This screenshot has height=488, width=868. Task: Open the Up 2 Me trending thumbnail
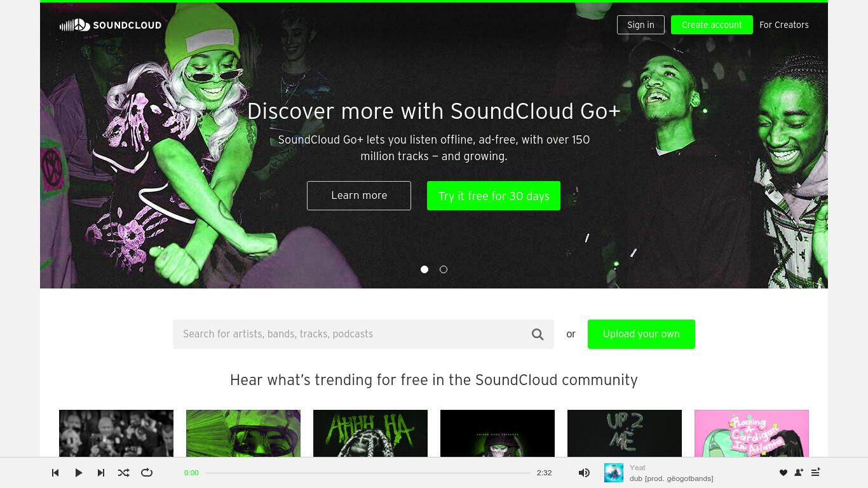click(625, 433)
